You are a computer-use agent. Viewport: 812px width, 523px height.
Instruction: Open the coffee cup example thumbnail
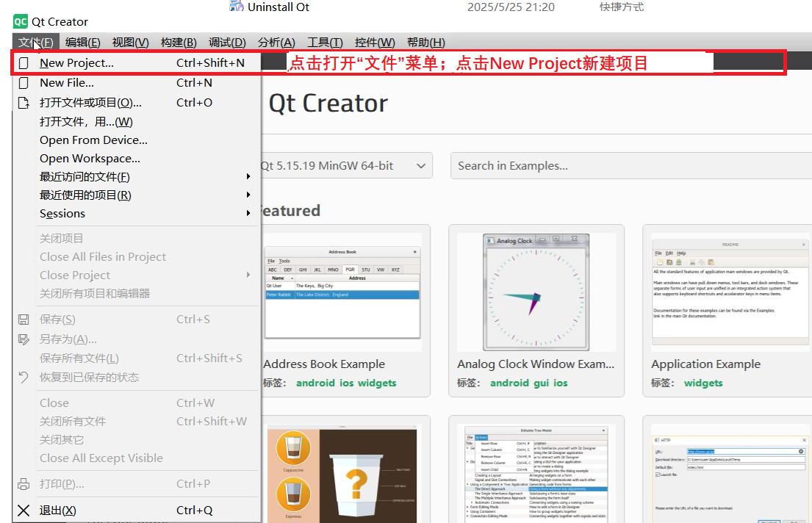point(342,474)
